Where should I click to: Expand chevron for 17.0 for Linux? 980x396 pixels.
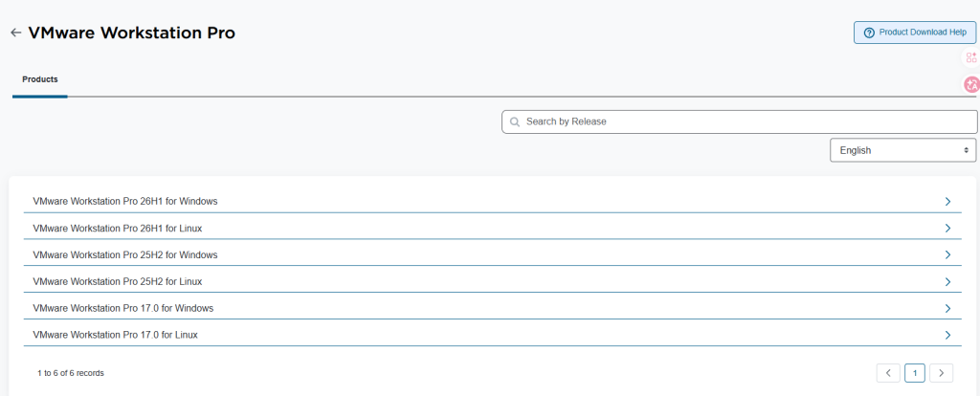pos(948,335)
